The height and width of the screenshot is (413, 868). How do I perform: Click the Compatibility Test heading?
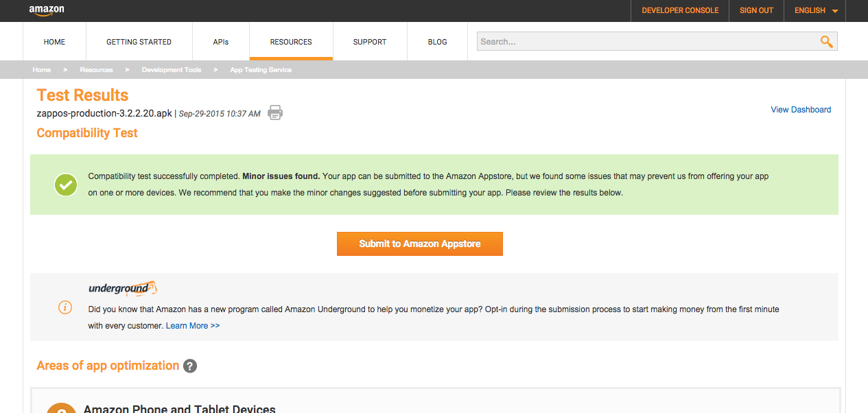[87, 133]
